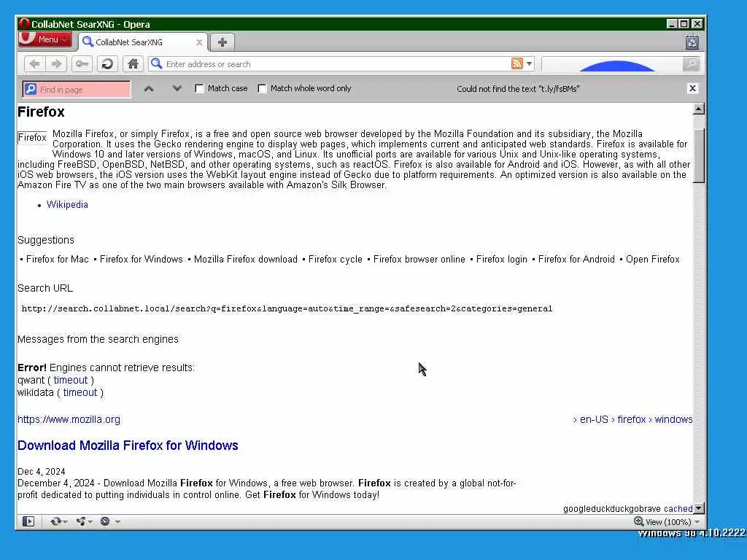Click the Opera logo in the title bar
Screen dimensions: 747x560
point(24,24)
